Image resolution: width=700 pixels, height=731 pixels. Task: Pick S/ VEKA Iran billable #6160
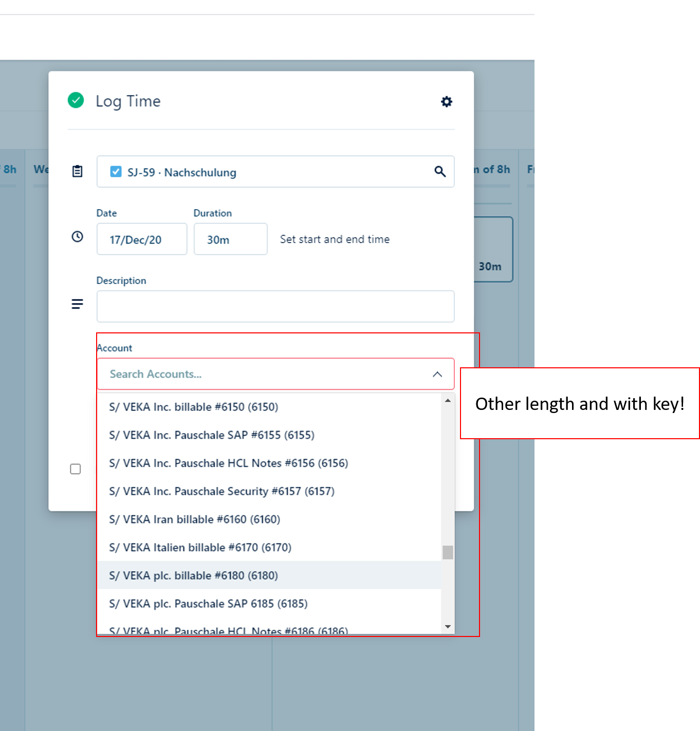195,519
